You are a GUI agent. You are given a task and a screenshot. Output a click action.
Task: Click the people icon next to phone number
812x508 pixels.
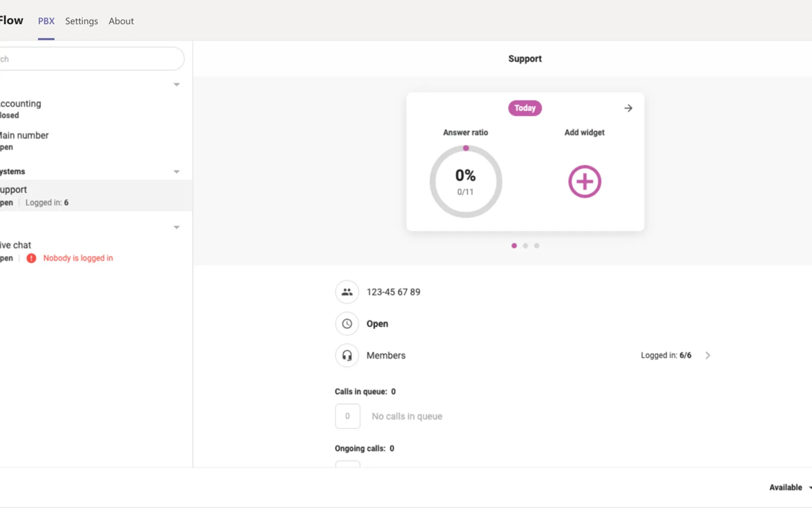(x=347, y=292)
